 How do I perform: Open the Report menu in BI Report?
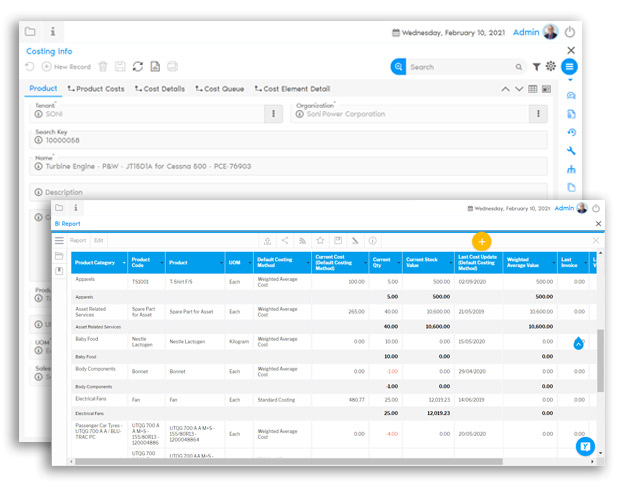pyautogui.click(x=77, y=241)
